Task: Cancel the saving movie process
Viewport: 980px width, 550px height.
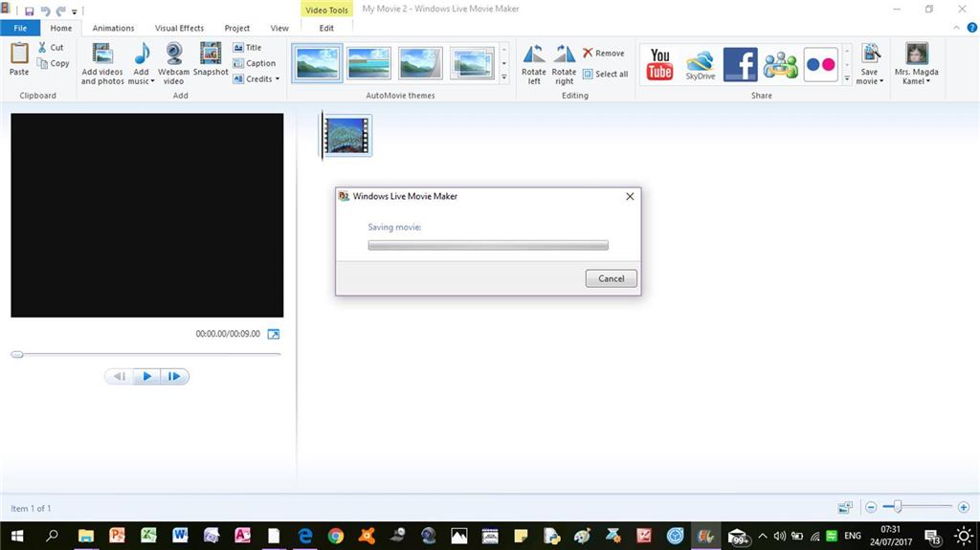Action: click(x=611, y=278)
